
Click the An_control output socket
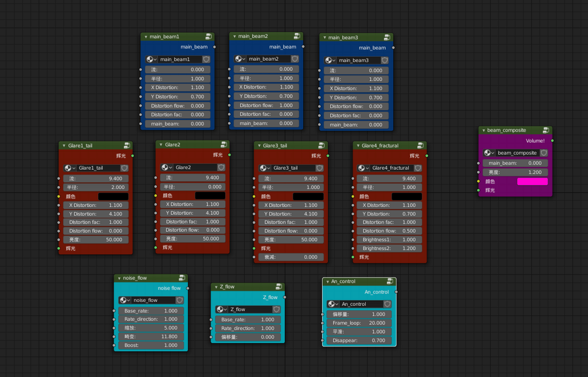pyautogui.click(x=396, y=292)
